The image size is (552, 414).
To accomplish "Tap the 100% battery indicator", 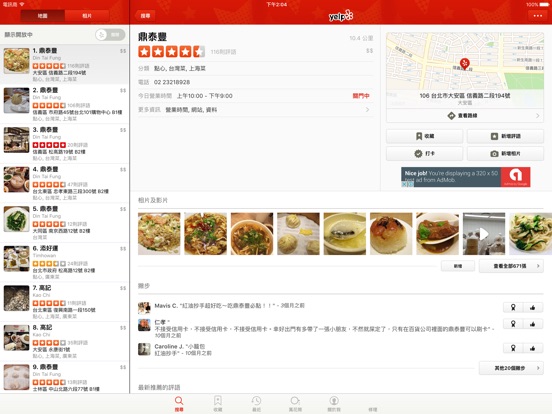I will [x=537, y=4].
